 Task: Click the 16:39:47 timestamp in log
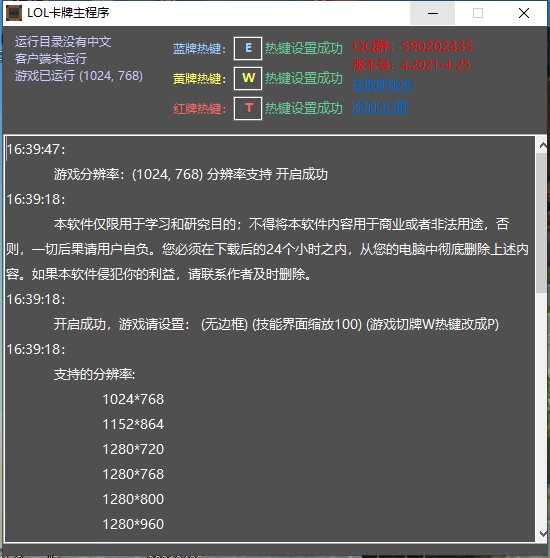(36, 149)
